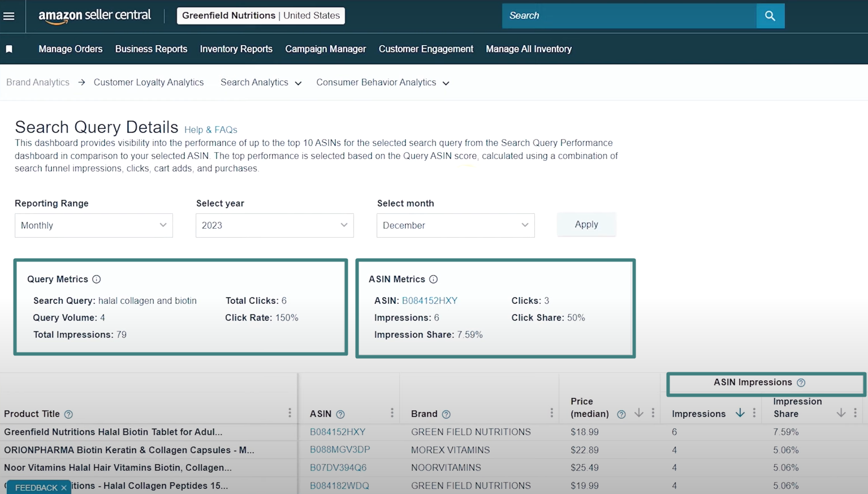Go to Manage All Inventory
The height and width of the screenshot is (494, 868).
[x=529, y=49]
